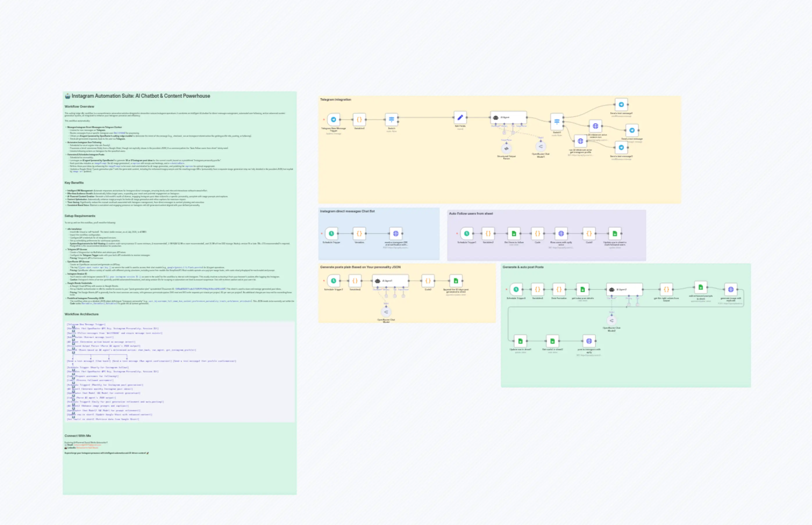This screenshot has height=525, width=812.
Task: Open the OpenRouter Chat Model2 node
Action: point(612,321)
